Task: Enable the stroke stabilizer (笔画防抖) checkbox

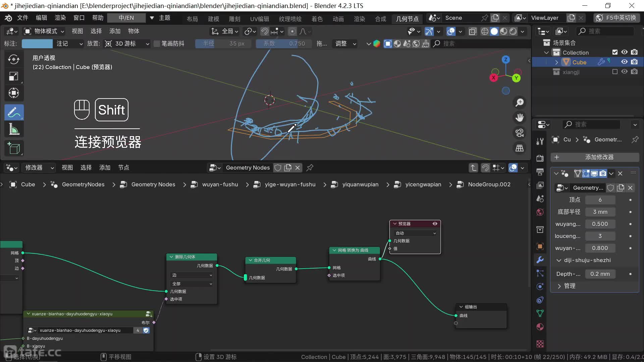Action: click(157, 44)
